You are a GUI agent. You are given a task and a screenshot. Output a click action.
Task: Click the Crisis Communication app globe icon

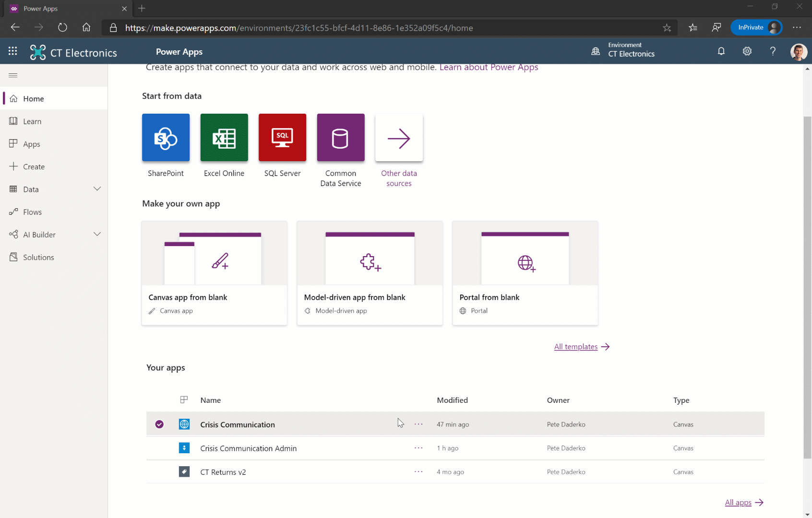tap(184, 424)
